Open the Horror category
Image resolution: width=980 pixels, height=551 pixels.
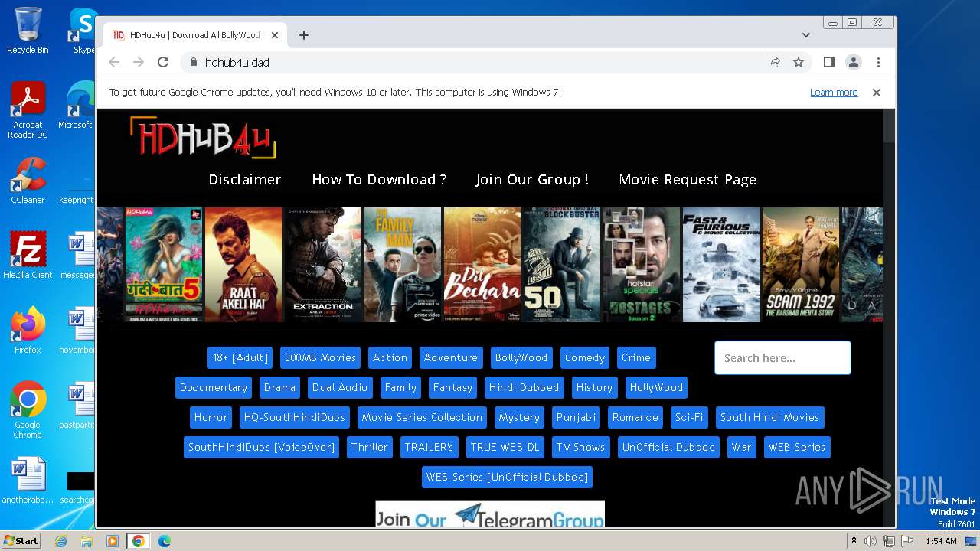[211, 417]
